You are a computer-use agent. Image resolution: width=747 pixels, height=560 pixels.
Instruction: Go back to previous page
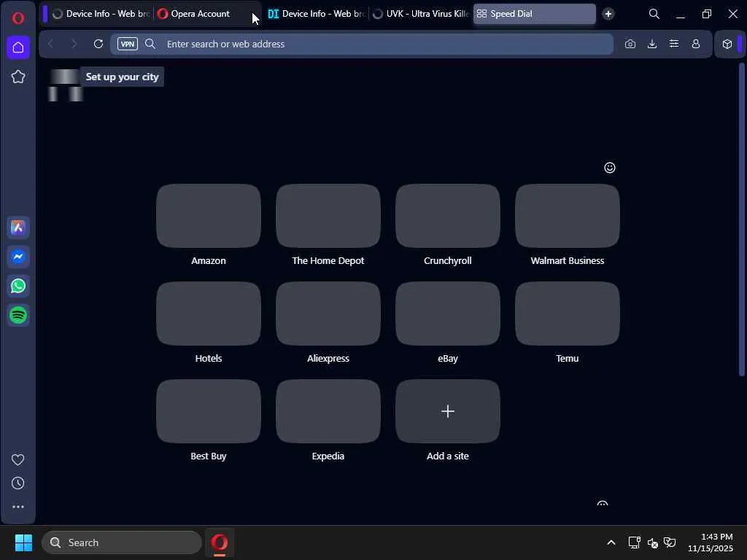pos(50,44)
